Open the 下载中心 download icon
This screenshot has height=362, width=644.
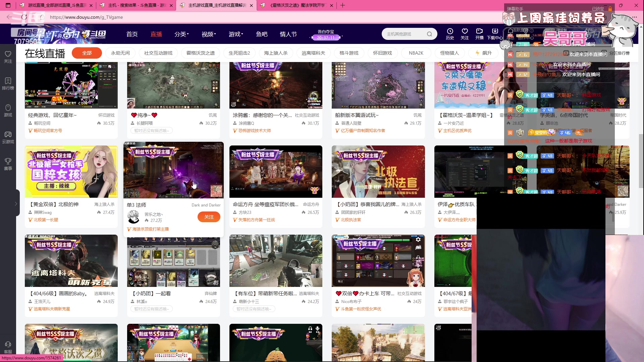tap(495, 34)
